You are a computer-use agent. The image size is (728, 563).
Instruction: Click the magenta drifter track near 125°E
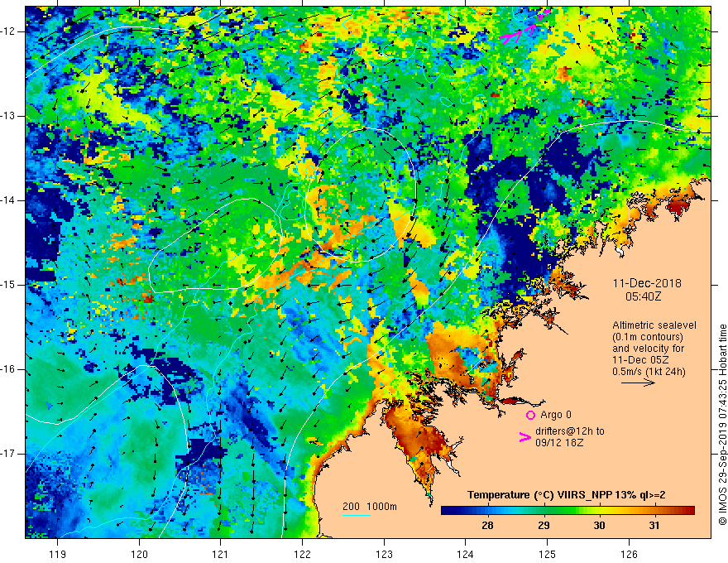[525, 26]
